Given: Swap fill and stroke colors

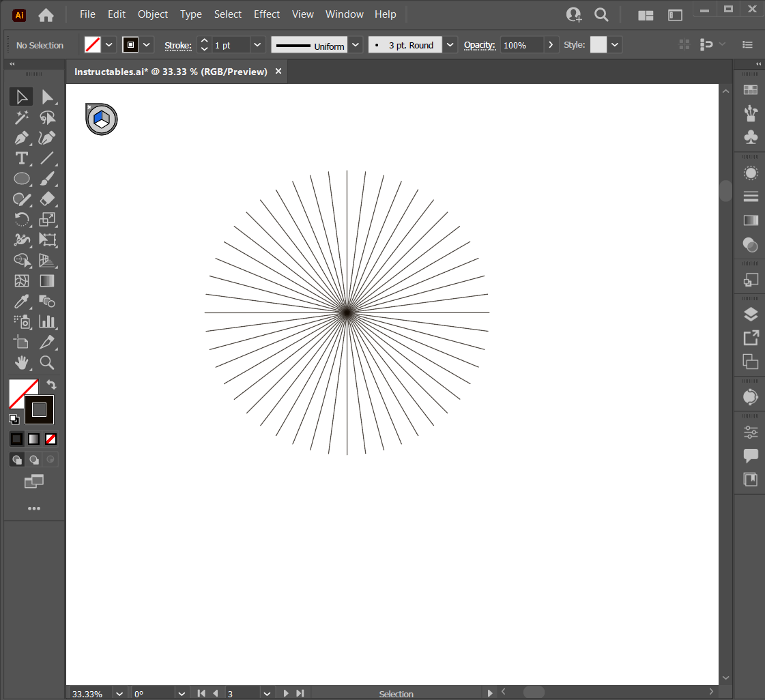Looking at the screenshot, I should [51, 385].
